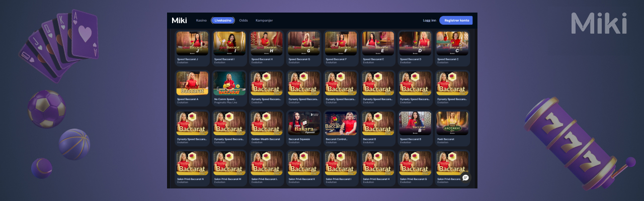Screen dimensions: 644x201
Task: Open the Kasino tab
Action: 201,21
